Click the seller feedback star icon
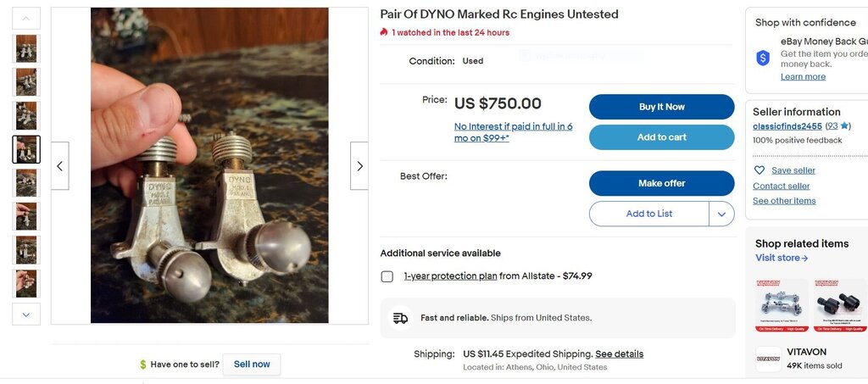The height and width of the screenshot is (384, 868). [845, 126]
